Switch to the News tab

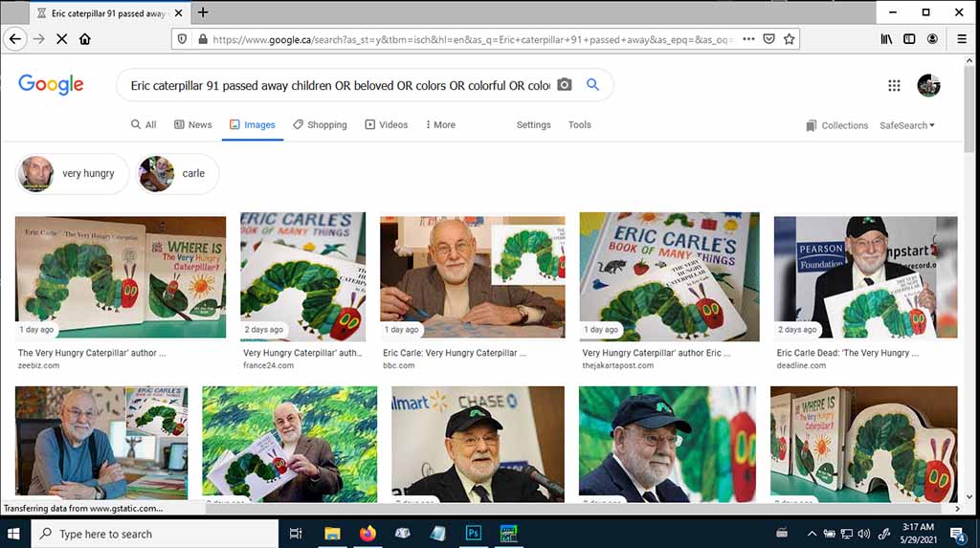point(193,125)
